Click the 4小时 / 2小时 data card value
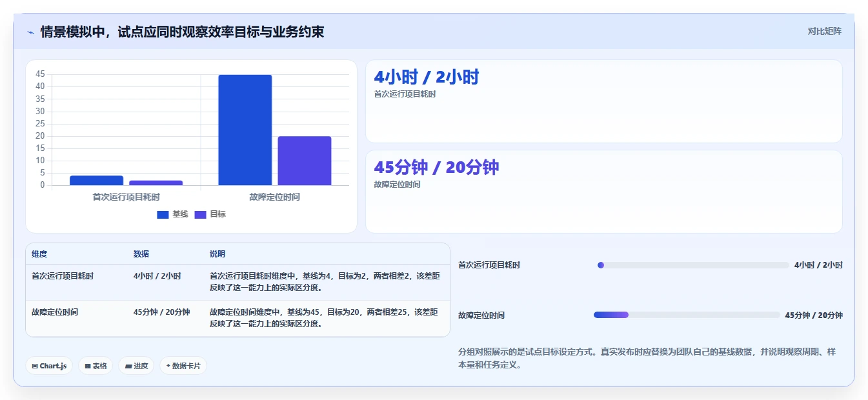 tap(427, 77)
